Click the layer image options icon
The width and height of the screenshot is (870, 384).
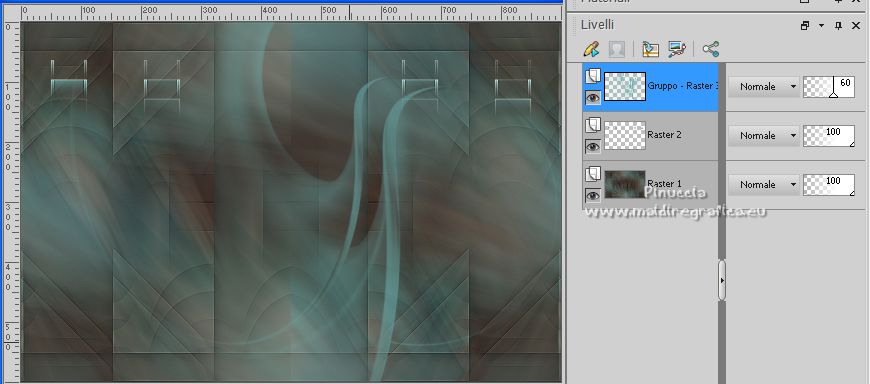pos(677,49)
